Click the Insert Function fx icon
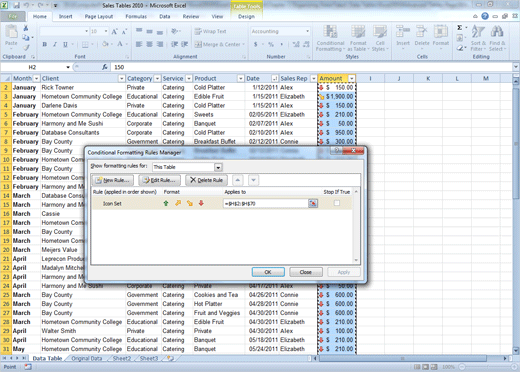This screenshot has height=372, width=520. pyautogui.click(x=105, y=67)
